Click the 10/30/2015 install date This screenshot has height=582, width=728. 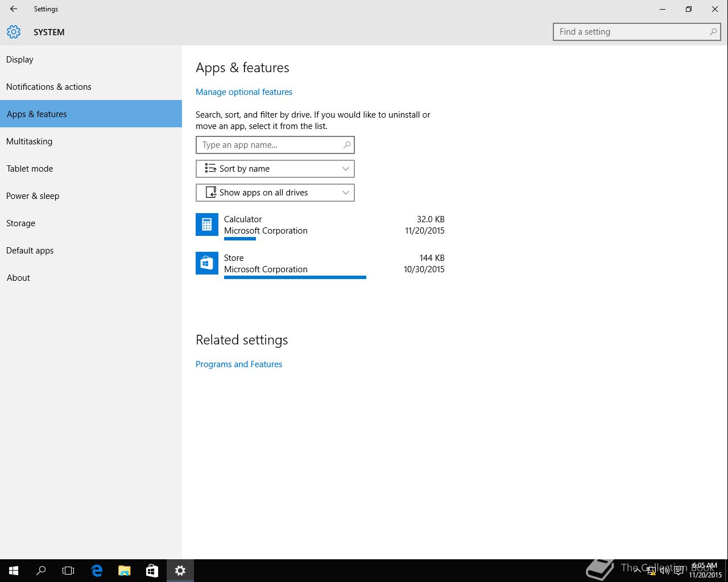pyautogui.click(x=424, y=269)
